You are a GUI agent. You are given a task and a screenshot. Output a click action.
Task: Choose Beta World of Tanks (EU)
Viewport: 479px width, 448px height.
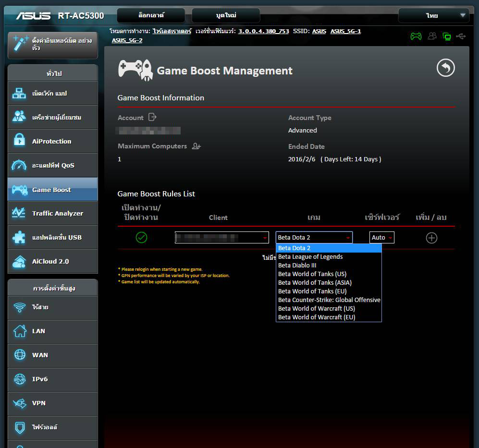coord(329,291)
